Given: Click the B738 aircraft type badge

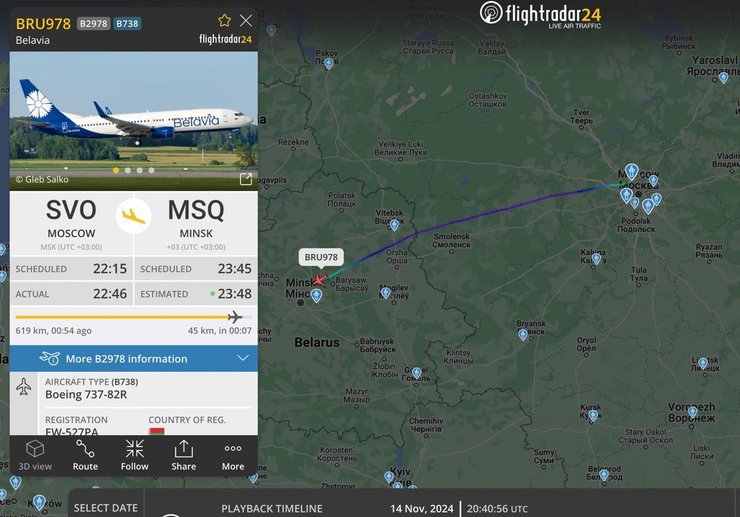Looking at the screenshot, I should click(127, 24).
